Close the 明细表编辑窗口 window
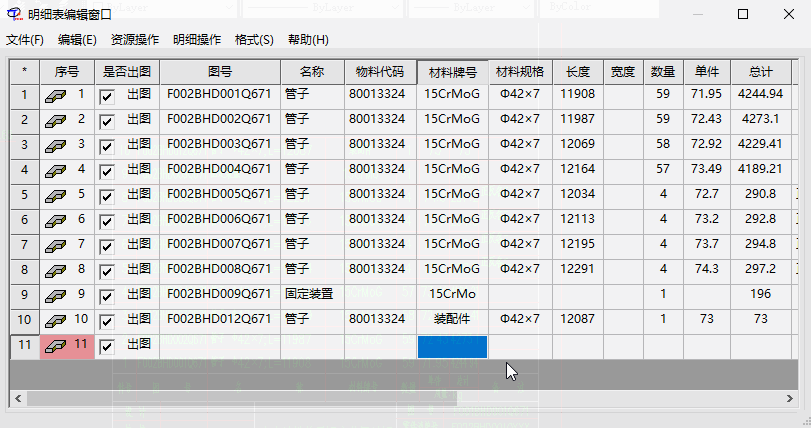This screenshot has width=811, height=428. pyautogui.click(x=789, y=14)
